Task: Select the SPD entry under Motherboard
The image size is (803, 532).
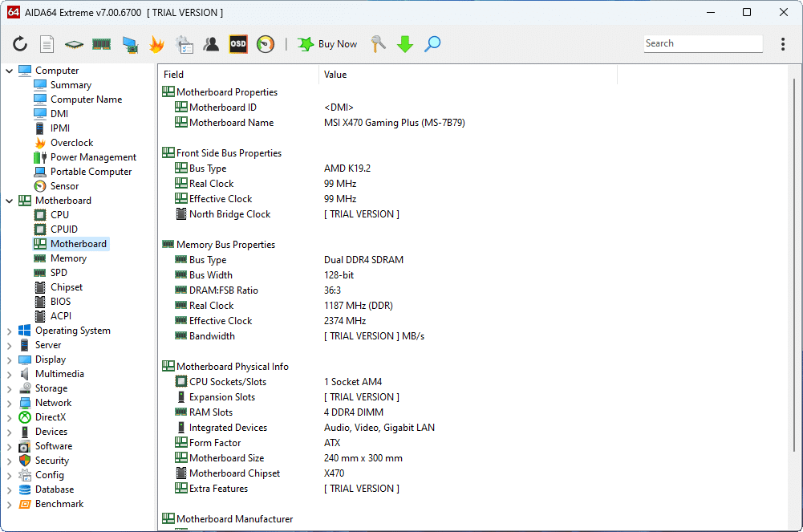Action: pos(60,272)
